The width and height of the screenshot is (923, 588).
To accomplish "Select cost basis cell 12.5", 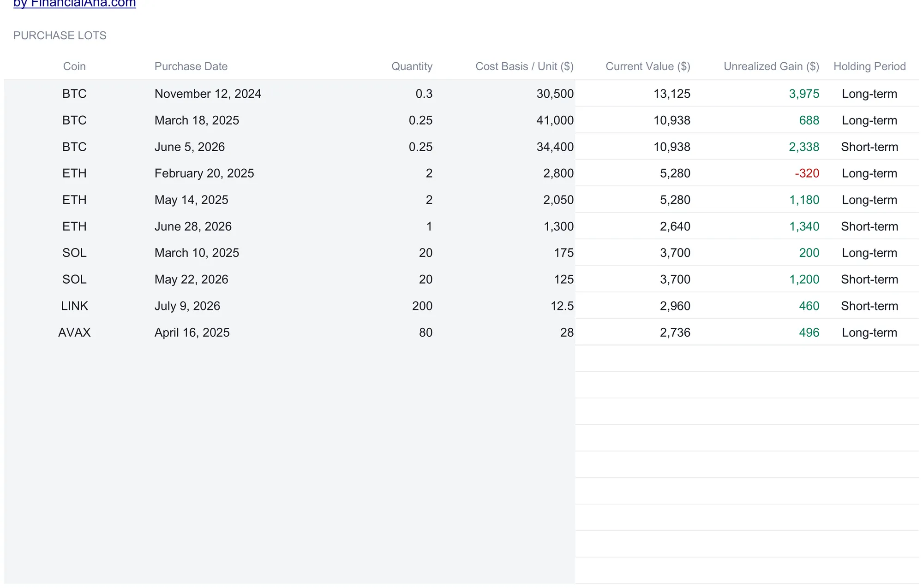I will point(562,306).
